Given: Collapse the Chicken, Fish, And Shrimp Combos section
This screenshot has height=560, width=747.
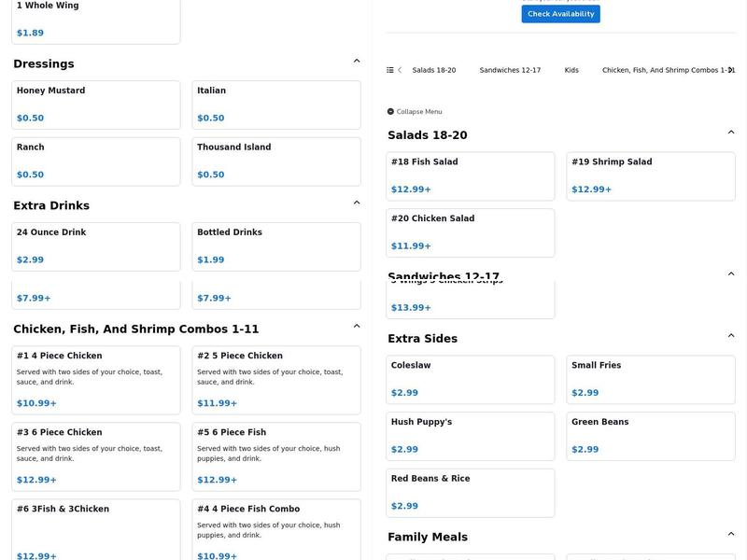Looking at the screenshot, I should click(357, 327).
